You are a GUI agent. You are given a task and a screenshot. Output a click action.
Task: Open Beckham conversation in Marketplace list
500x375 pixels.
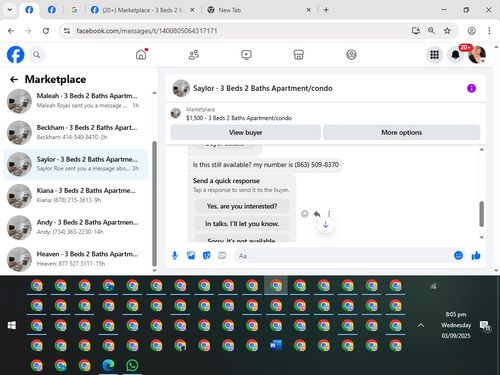[x=76, y=132]
